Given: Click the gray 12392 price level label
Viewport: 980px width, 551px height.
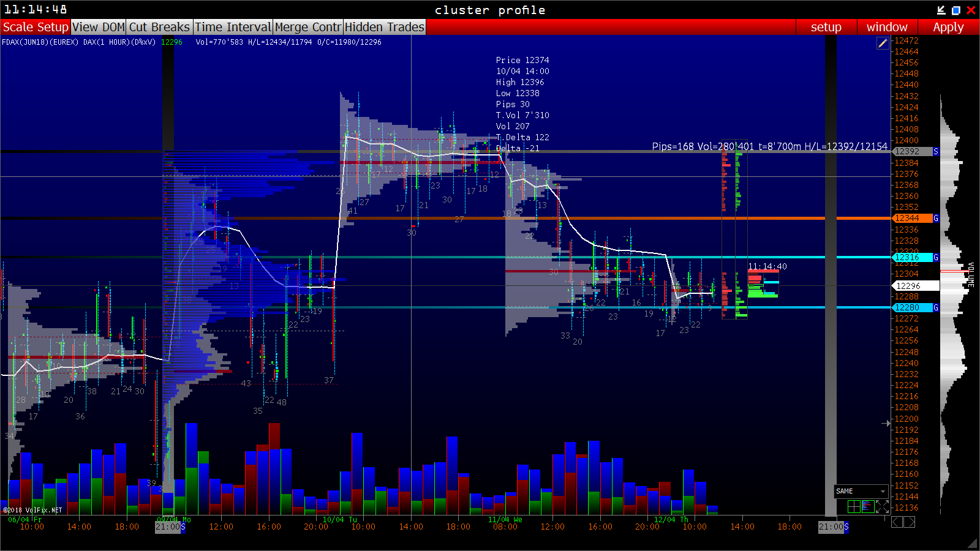Looking at the screenshot, I should pos(912,151).
